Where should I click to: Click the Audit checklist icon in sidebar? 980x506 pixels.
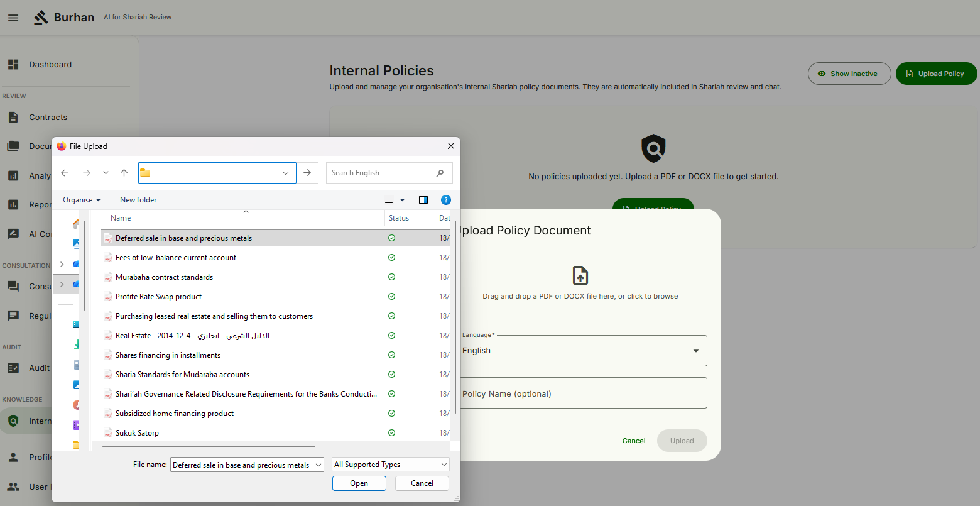pos(13,368)
